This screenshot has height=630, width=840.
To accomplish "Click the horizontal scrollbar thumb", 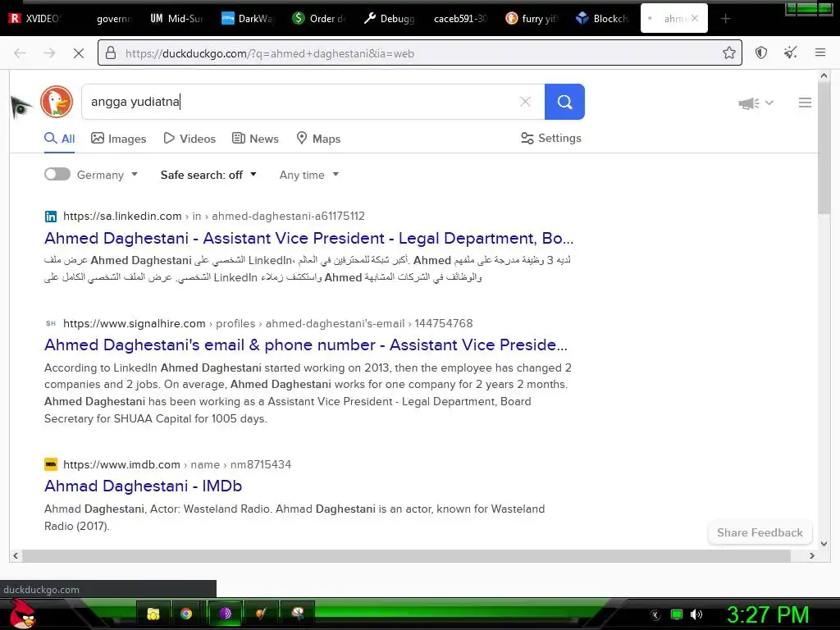I will (406, 555).
